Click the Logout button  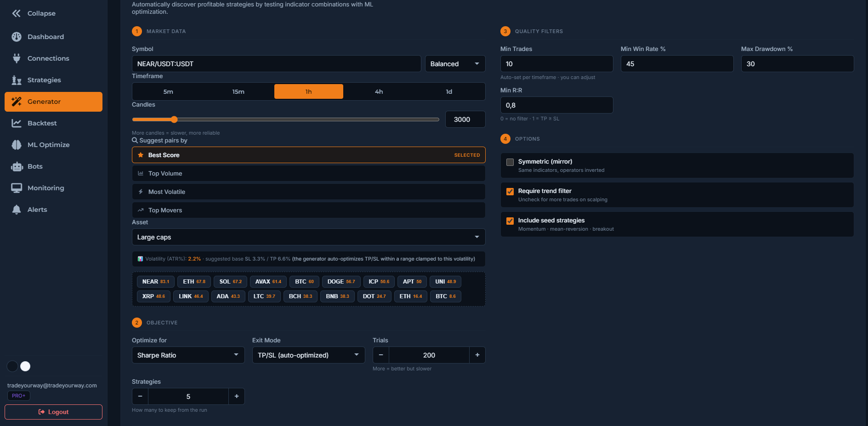click(x=53, y=412)
